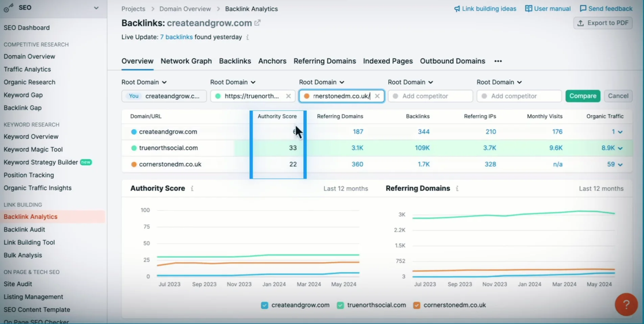
Task: Click the info icon after Live Update text
Action: coord(247,37)
